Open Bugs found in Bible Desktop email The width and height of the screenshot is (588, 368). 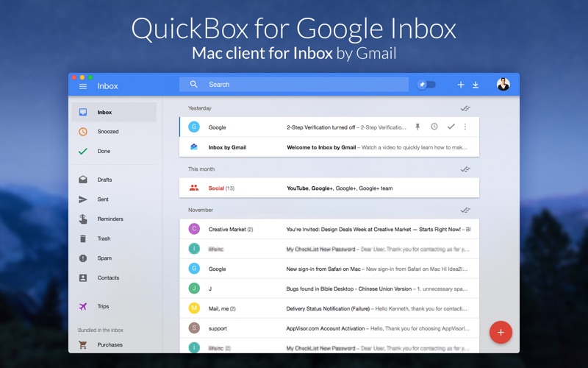pyautogui.click(x=329, y=289)
